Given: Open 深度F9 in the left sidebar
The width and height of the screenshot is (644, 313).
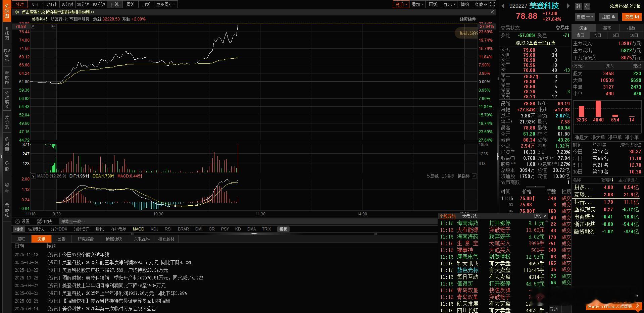Looking at the screenshot, I should pos(7,77).
